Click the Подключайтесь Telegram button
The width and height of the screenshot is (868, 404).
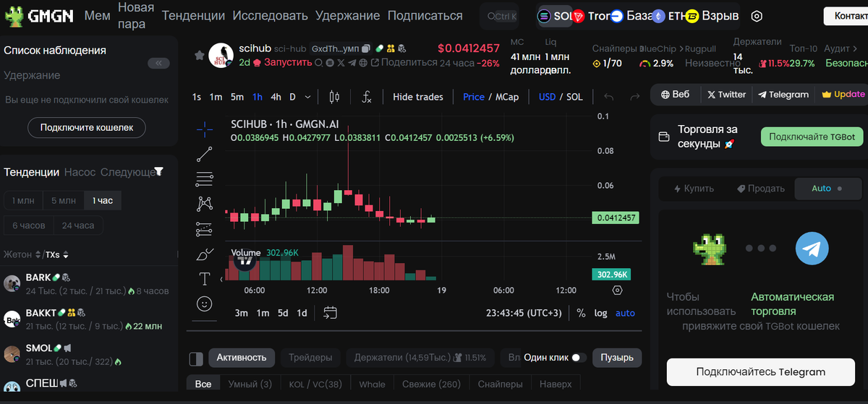click(760, 372)
